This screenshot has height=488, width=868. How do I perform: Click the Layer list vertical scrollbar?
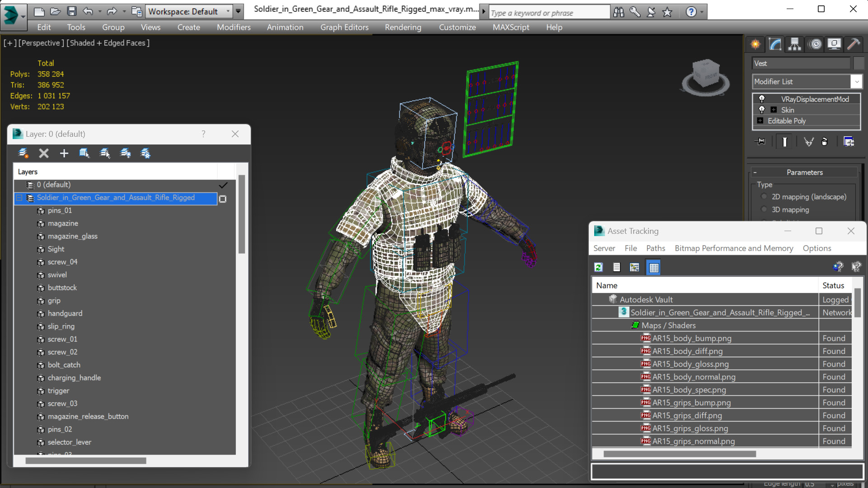(x=242, y=215)
